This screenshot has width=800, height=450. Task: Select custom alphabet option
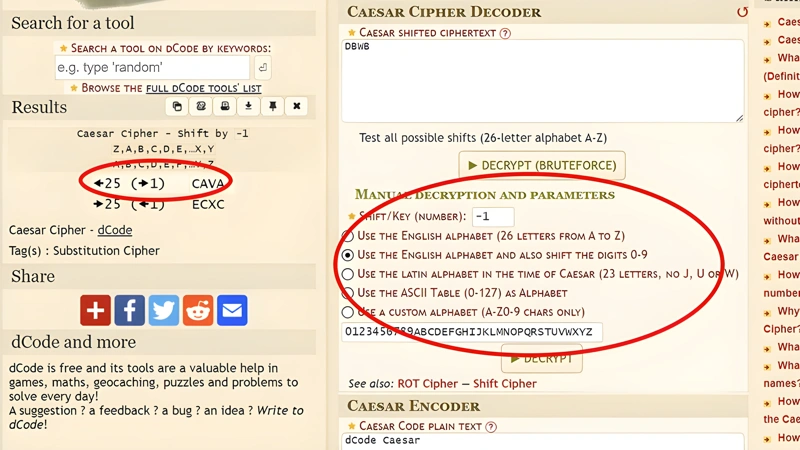point(347,312)
